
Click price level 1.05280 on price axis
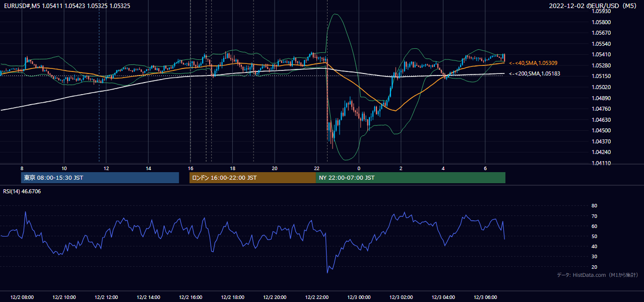click(601, 65)
